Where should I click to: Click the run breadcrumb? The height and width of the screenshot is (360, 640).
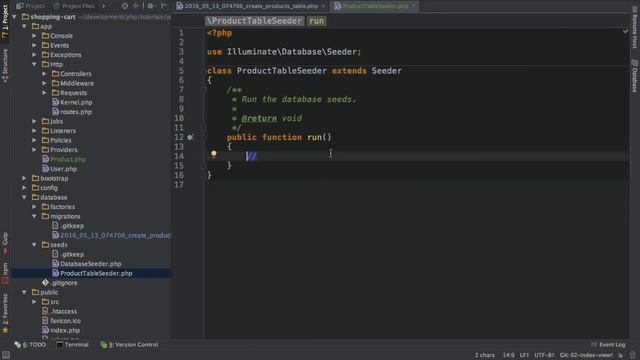316,21
